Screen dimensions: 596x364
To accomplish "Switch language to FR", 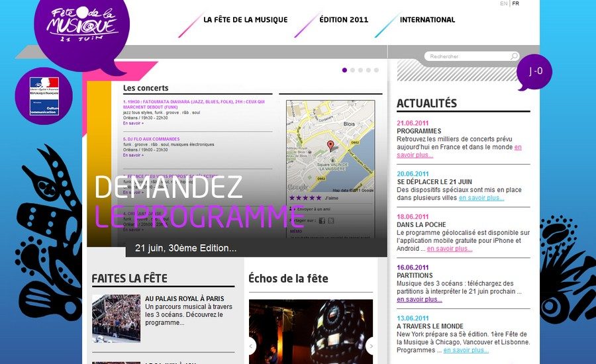I will [x=515, y=3].
